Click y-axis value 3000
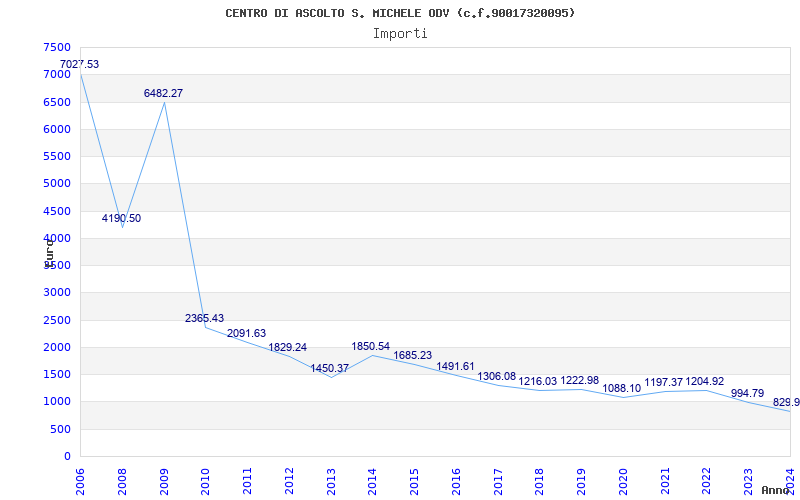This screenshot has height=500, width=800. (x=57, y=293)
